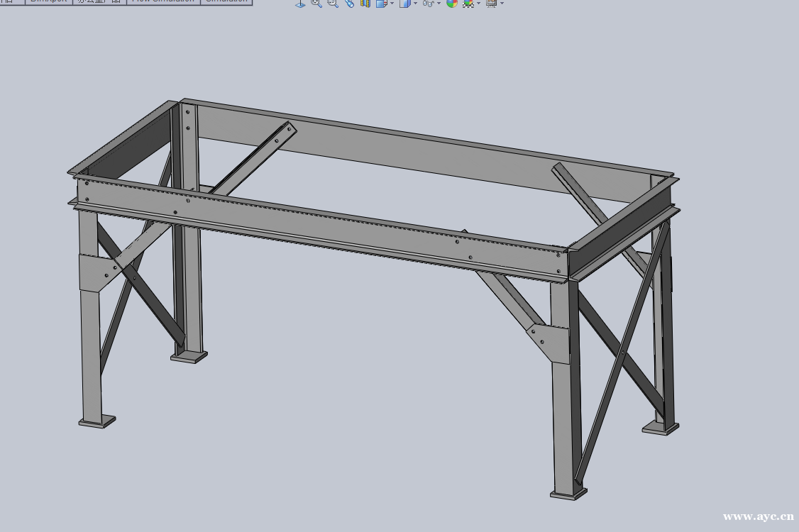This screenshot has height=532, width=799.
Task: Select the Simulation tab
Action: click(226, 1)
